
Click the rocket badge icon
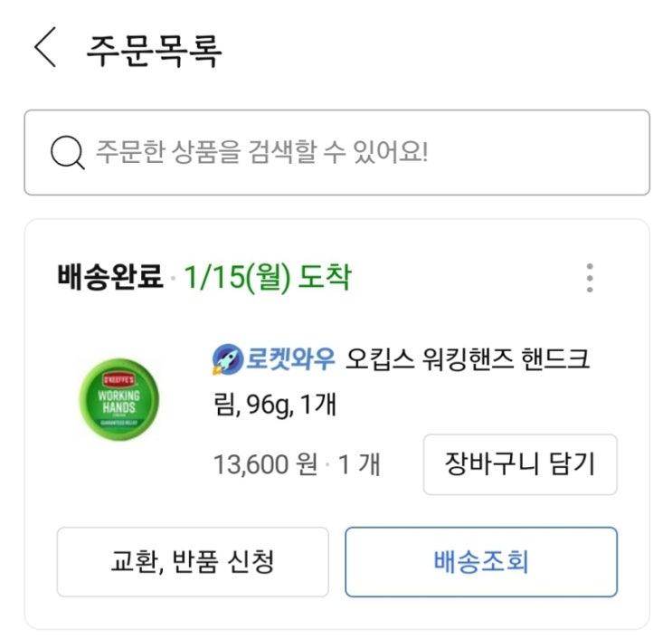click(224, 360)
